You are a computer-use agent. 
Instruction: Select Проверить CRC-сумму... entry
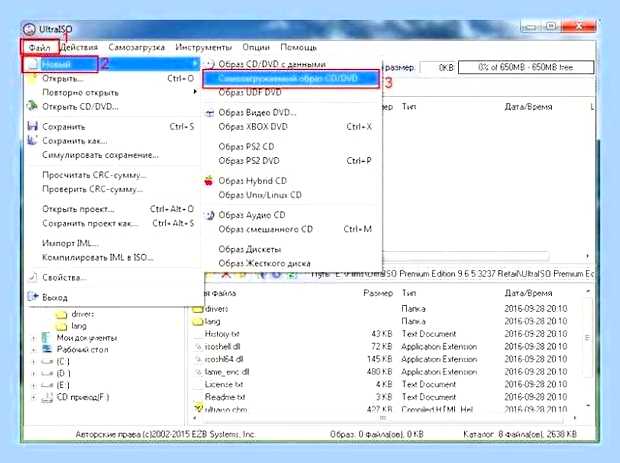click(x=113, y=189)
